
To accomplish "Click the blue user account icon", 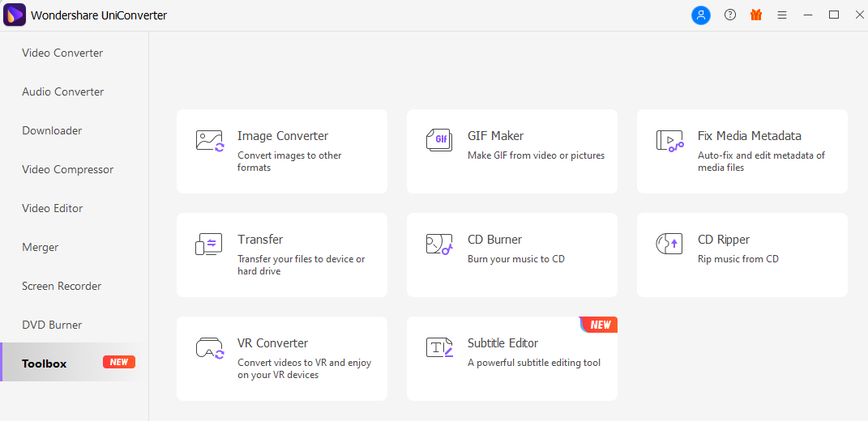I will [701, 15].
